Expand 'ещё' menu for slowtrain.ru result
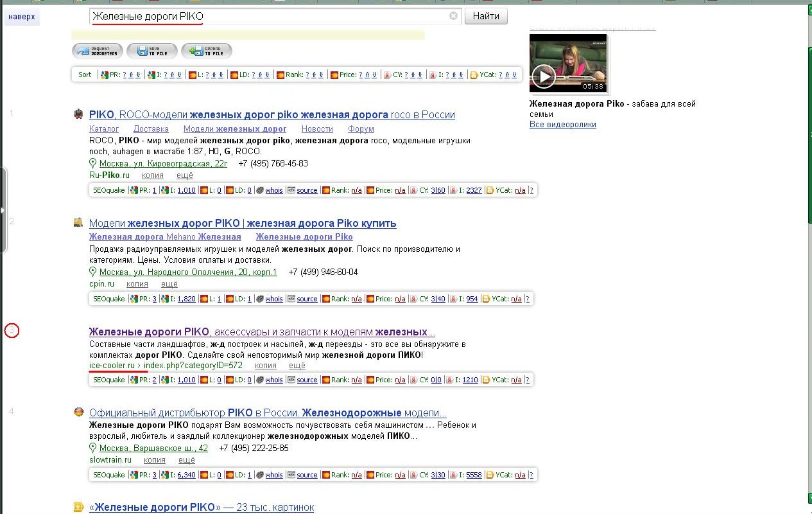The height and width of the screenshot is (514, 812). 186,460
